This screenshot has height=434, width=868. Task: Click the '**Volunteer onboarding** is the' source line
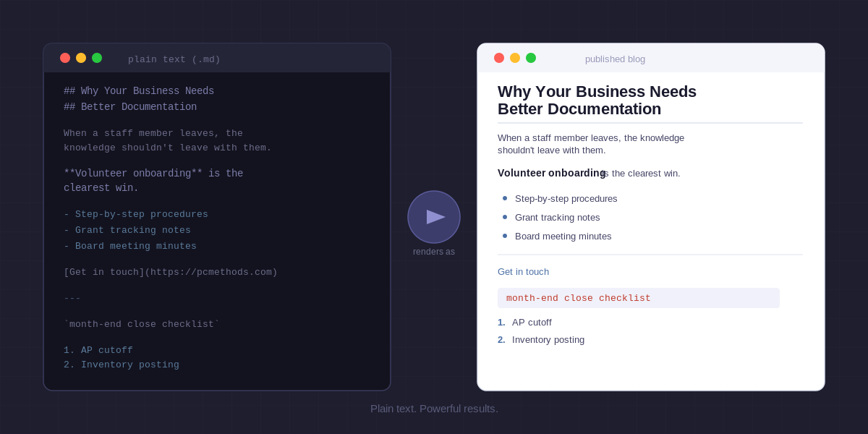153,174
